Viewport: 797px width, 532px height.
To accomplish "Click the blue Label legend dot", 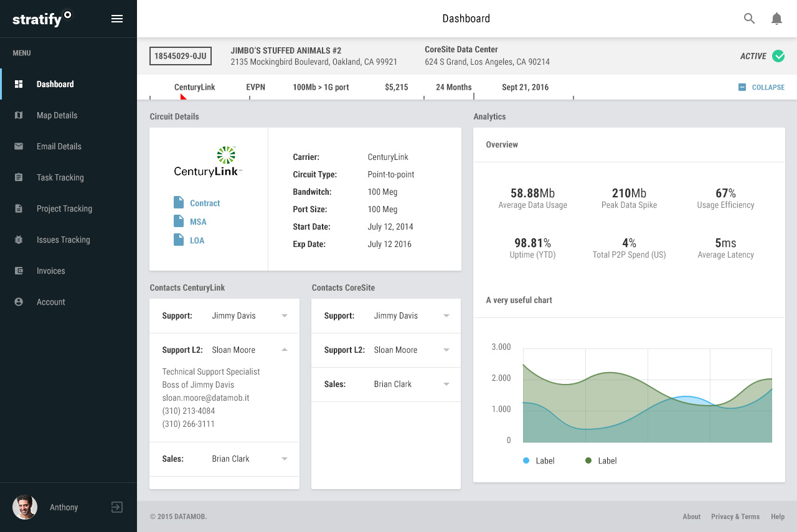I will [x=526, y=460].
